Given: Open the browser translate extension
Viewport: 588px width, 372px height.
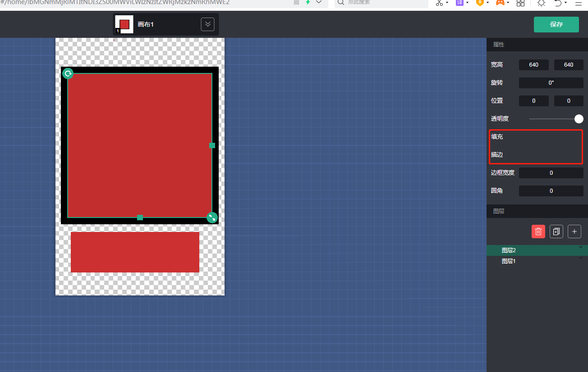Looking at the screenshot, I should pyautogui.click(x=459, y=3).
